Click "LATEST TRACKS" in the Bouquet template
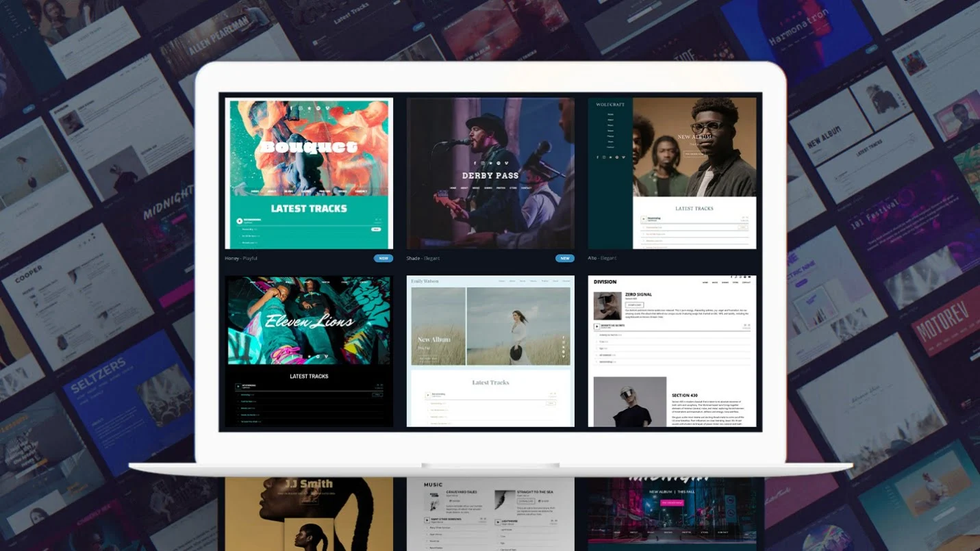This screenshot has height=551, width=980. coord(309,208)
